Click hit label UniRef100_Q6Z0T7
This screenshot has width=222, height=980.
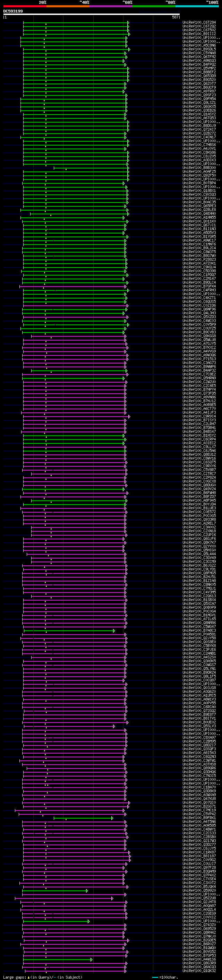pyautogui.click(x=199, y=84)
